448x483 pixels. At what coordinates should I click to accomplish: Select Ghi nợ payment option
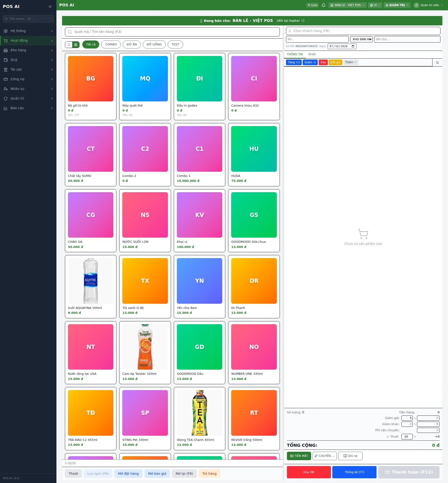coord(350,456)
